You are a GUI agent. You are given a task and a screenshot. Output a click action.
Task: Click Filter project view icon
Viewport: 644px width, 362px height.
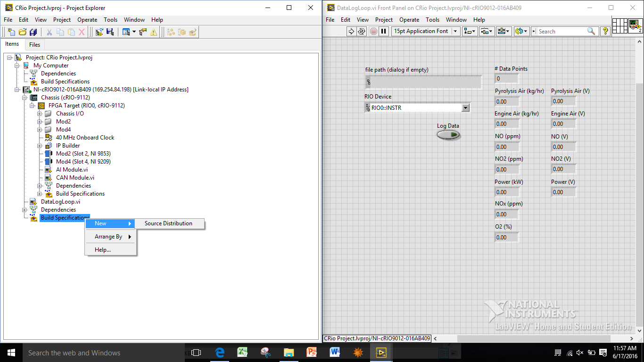click(126, 32)
